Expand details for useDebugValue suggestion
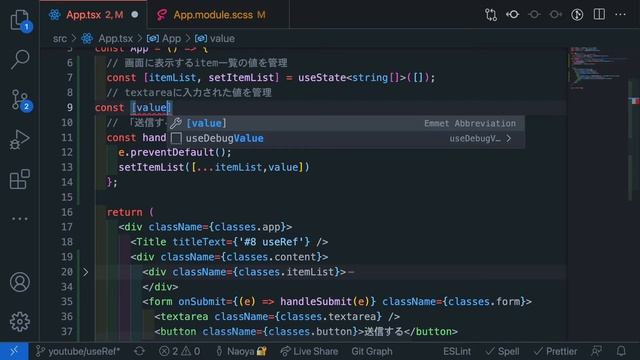640x360 pixels. (x=509, y=138)
